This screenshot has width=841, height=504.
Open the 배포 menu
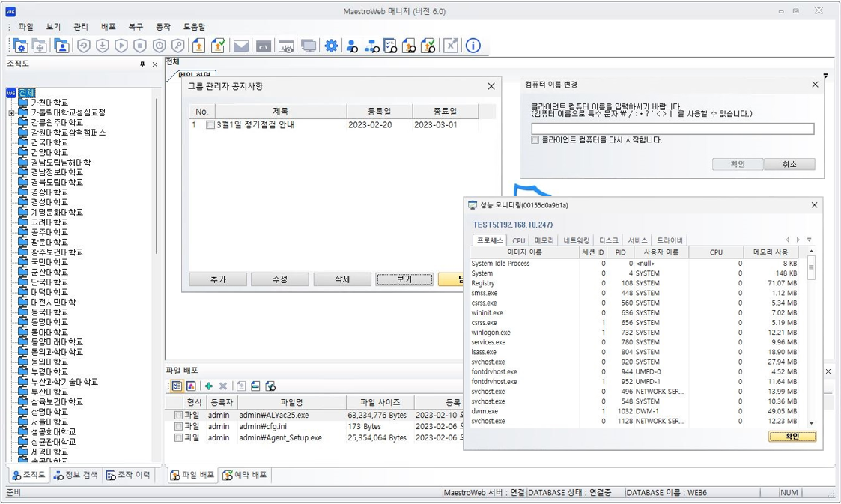pos(108,27)
